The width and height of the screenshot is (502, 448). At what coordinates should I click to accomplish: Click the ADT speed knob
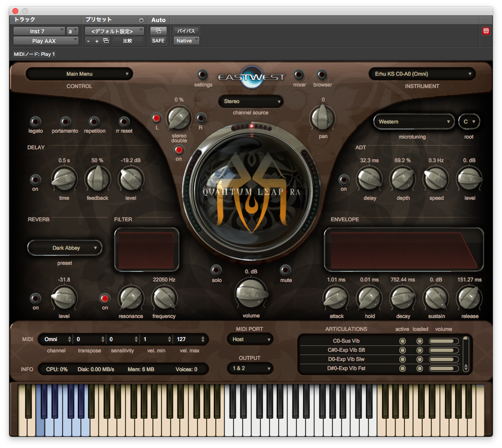tap(436, 179)
